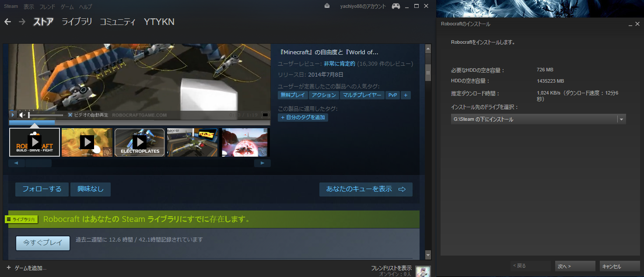This screenshot has width=644, height=277.
Task: Select the PvP tag
Action: coord(392,95)
